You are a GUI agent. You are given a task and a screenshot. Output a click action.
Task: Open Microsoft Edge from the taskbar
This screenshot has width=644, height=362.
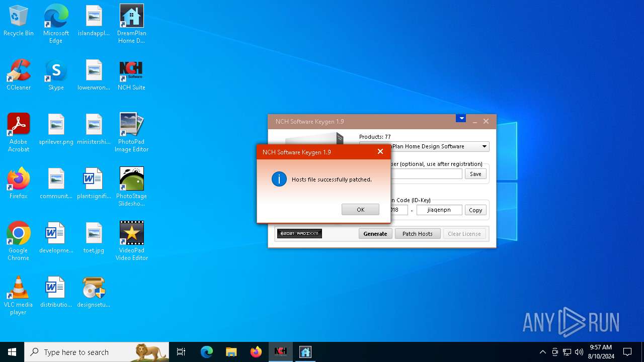click(x=207, y=352)
